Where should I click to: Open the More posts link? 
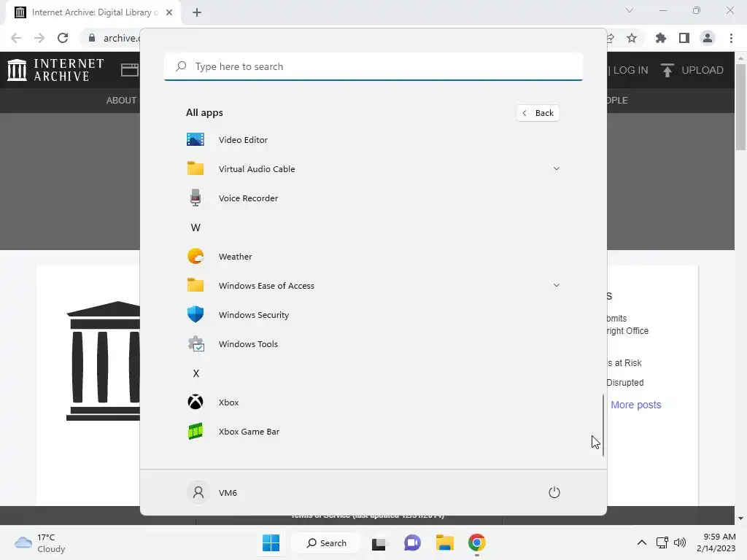point(635,405)
